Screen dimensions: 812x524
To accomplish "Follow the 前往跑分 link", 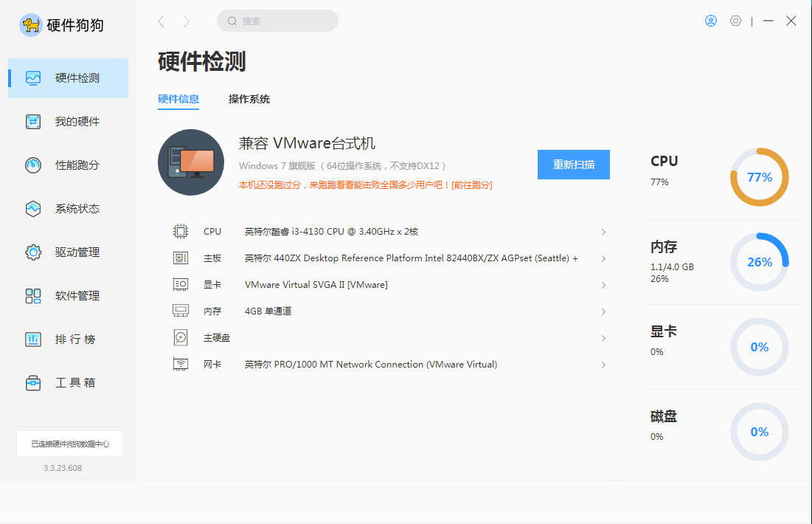I will [472, 185].
